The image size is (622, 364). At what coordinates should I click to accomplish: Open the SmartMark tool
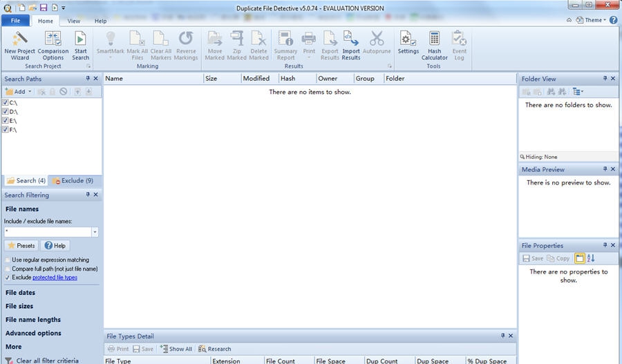click(111, 44)
